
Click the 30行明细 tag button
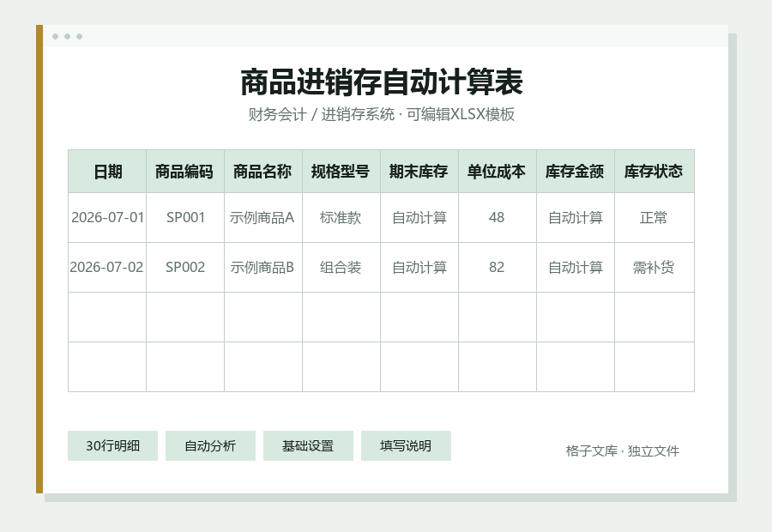click(112, 446)
